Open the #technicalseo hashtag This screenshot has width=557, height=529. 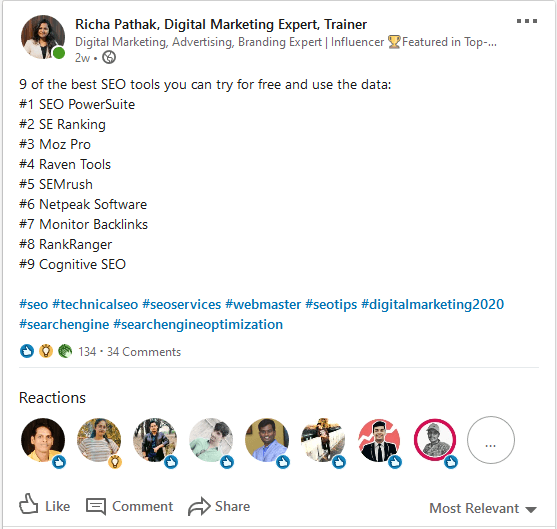tap(95, 304)
